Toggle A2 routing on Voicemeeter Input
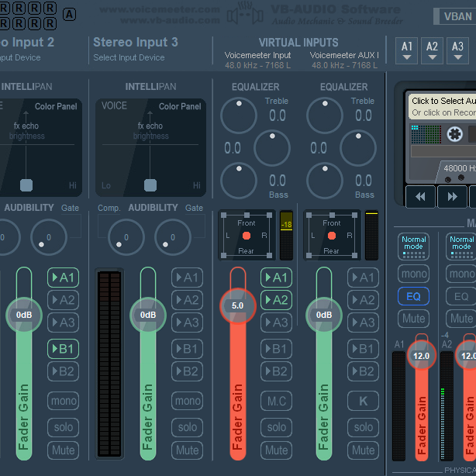 coord(276,300)
